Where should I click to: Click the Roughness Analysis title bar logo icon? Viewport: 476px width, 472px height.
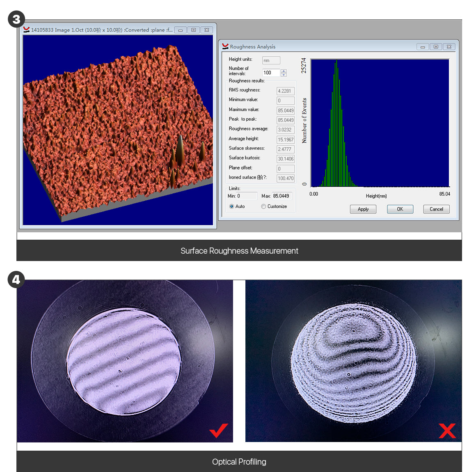tap(225, 46)
